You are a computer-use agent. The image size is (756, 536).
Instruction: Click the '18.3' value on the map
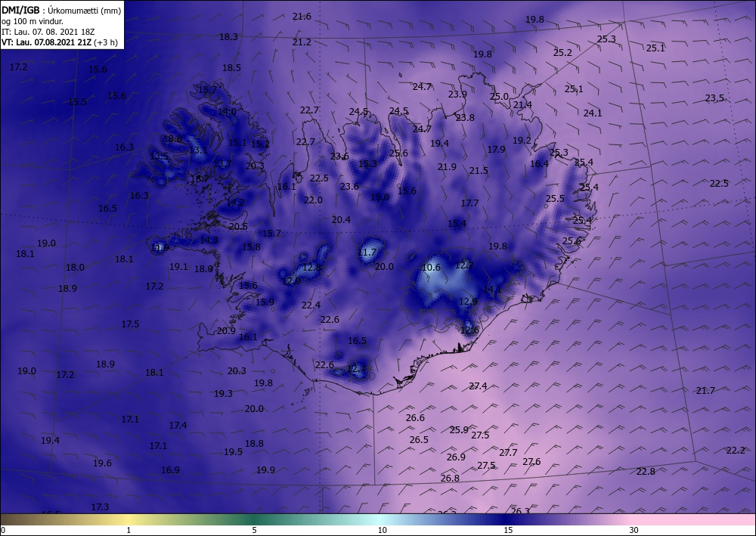228,36
